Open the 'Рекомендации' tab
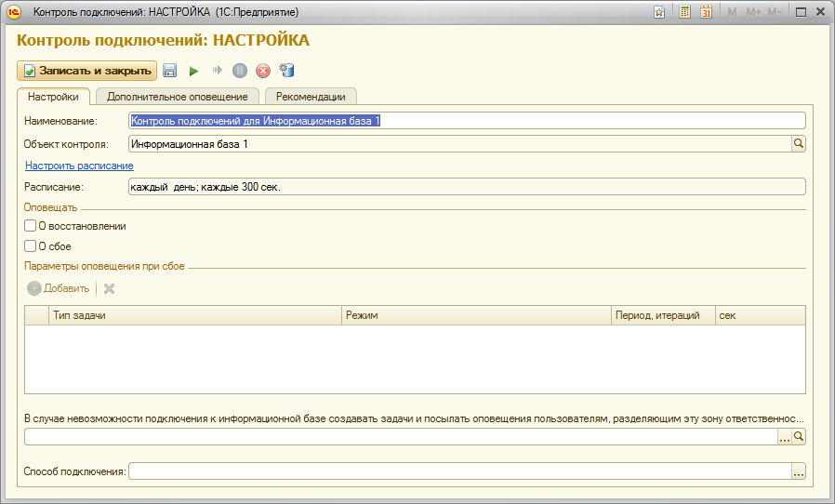 pos(311,97)
